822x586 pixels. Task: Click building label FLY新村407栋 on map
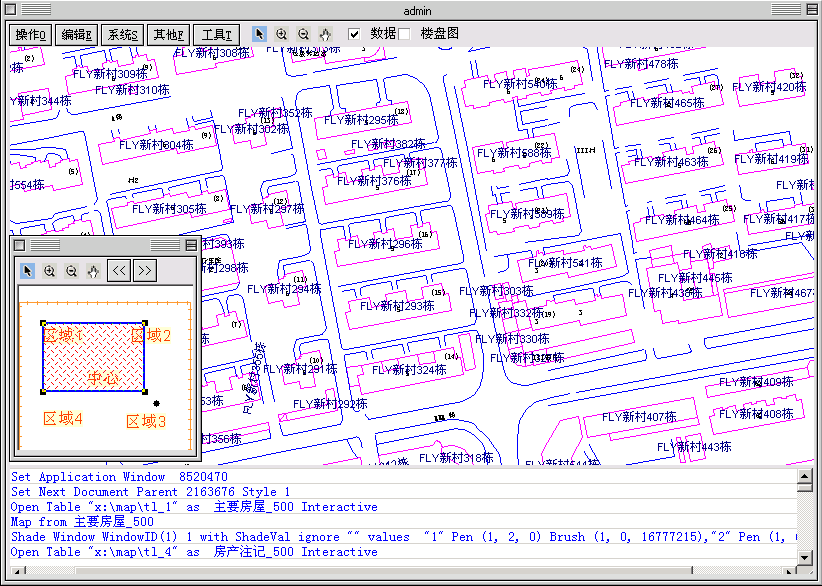pyautogui.click(x=639, y=417)
